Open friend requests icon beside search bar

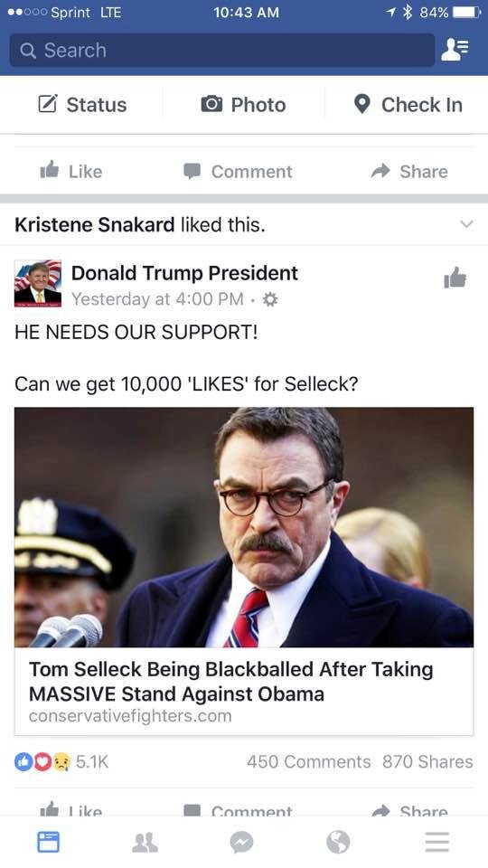tap(455, 50)
